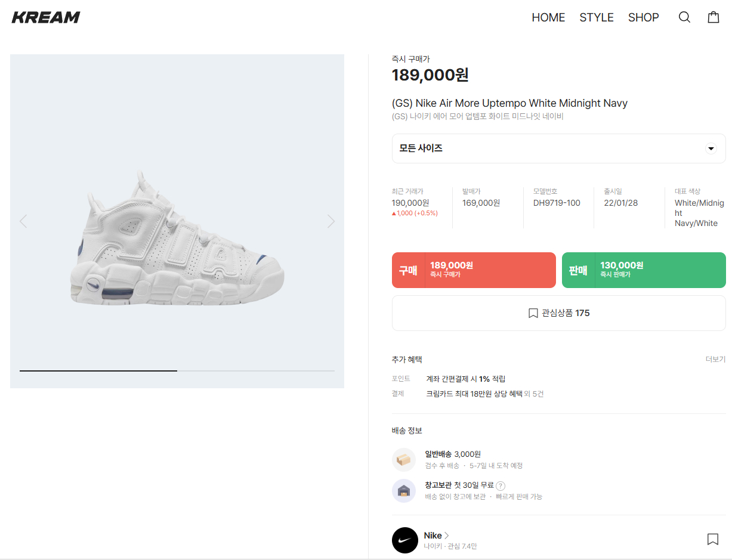The image size is (732, 560).
Task: Click the Nike brand logo circle
Action: click(x=404, y=540)
